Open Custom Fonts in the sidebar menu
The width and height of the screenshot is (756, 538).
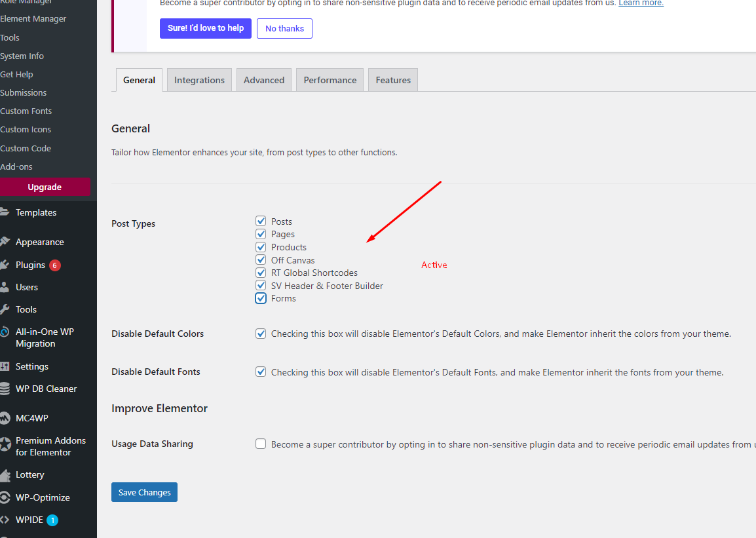click(x=26, y=111)
